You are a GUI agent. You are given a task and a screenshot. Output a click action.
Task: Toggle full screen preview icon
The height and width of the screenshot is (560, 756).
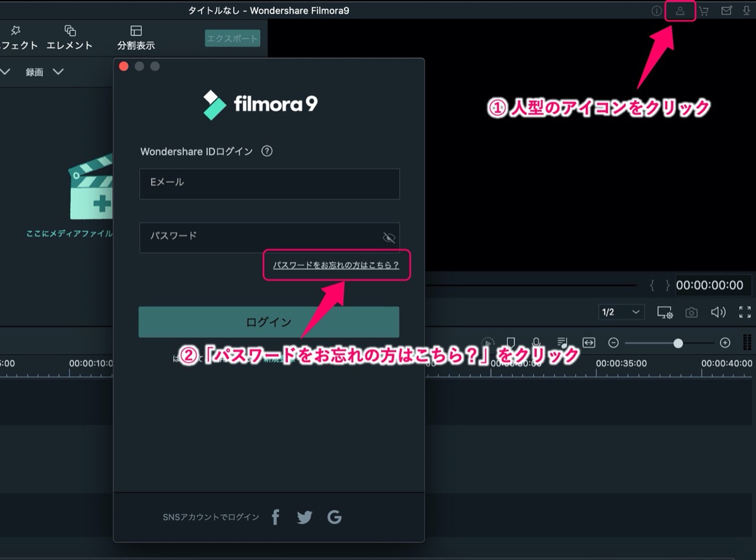point(745,312)
